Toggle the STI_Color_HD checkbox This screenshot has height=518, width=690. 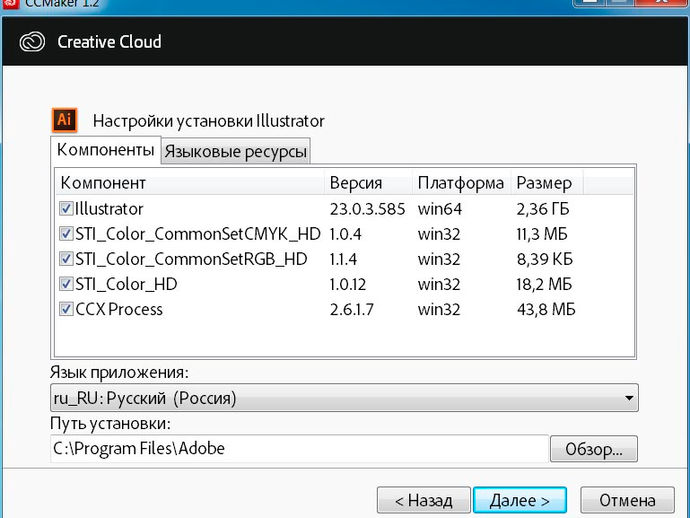click(66, 284)
